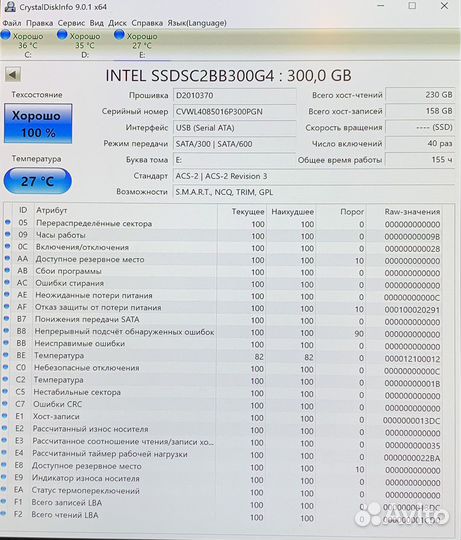Click the interface field USB (Serial ATA)
This screenshot has width=461, height=540.
(234, 128)
